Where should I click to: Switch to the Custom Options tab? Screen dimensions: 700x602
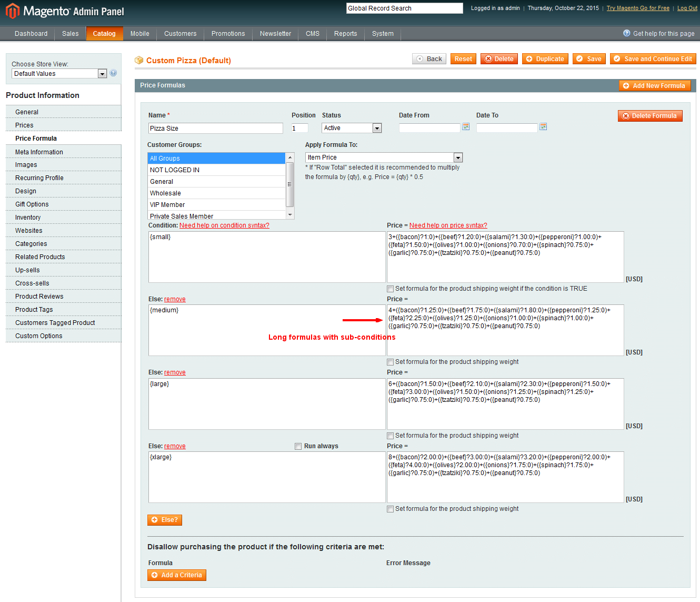tap(38, 336)
